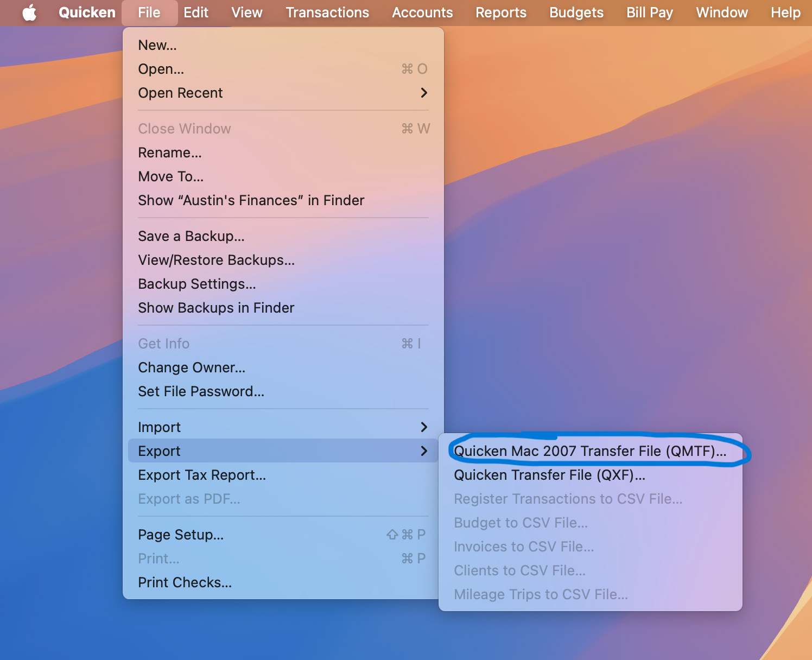
Task: Open the Reports menu
Action: pos(501,12)
